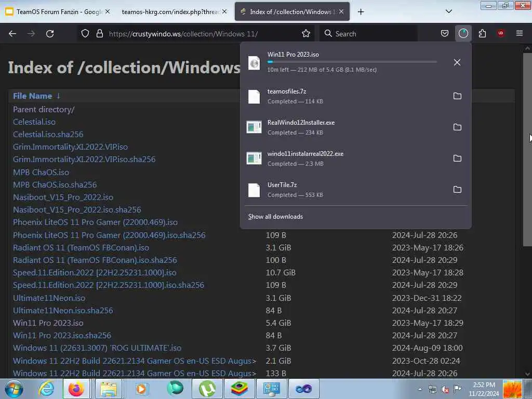Click the Search box
The width and height of the screenshot is (532, 399).
click(x=368, y=34)
